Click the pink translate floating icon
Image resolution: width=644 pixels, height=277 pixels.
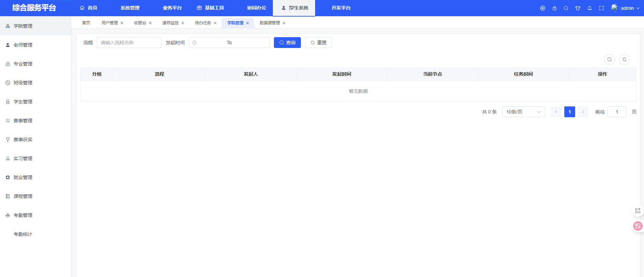point(638,226)
